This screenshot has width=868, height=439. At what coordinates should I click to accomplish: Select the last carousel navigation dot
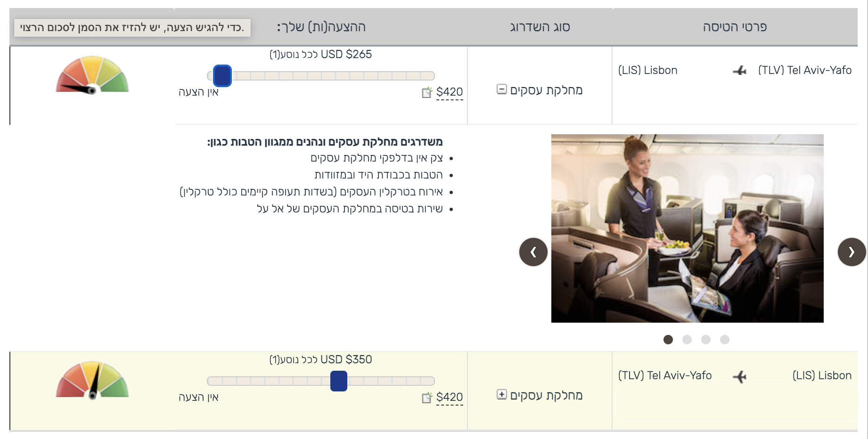(x=725, y=339)
